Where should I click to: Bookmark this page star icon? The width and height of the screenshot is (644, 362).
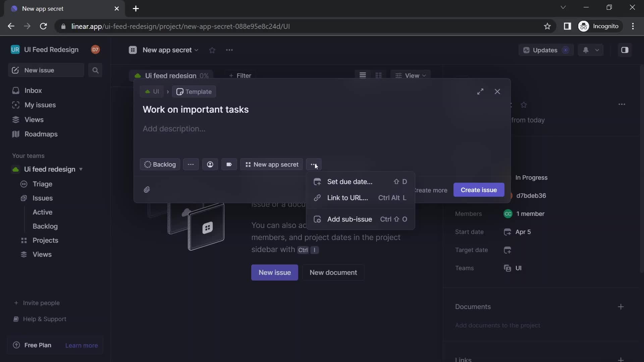[547, 26]
